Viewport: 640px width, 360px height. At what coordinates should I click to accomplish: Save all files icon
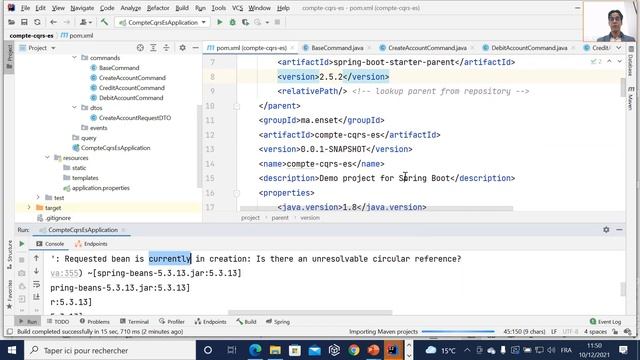(x=24, y=22)
